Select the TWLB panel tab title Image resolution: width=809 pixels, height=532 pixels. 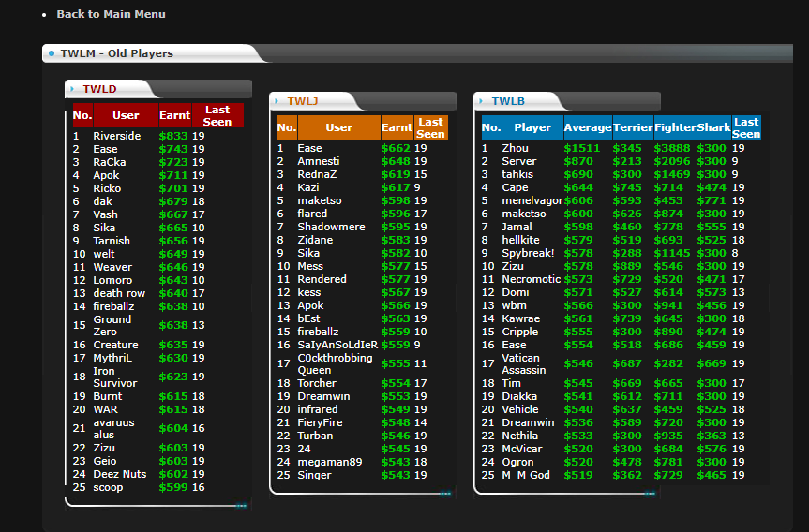[x=508, y=101]
